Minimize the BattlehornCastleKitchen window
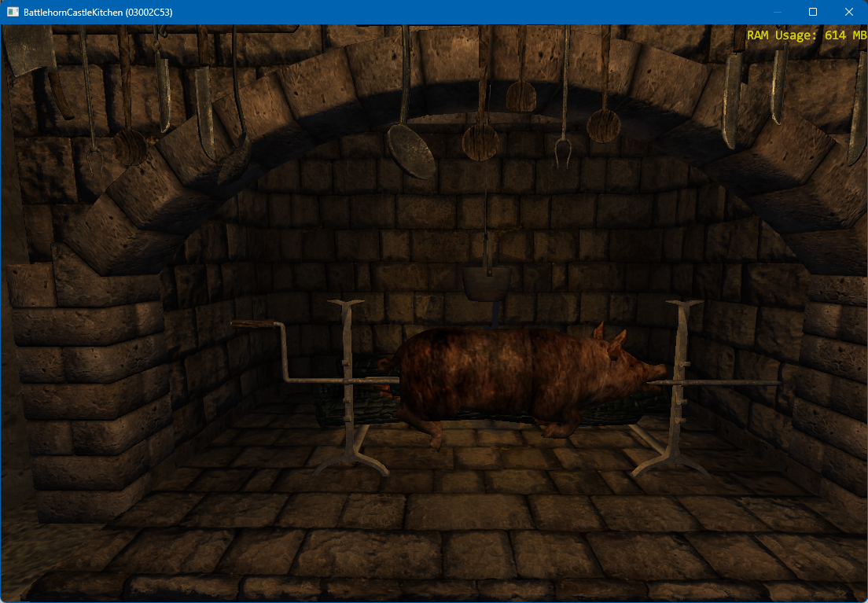 pyautogui.click(x=777, y=12)
